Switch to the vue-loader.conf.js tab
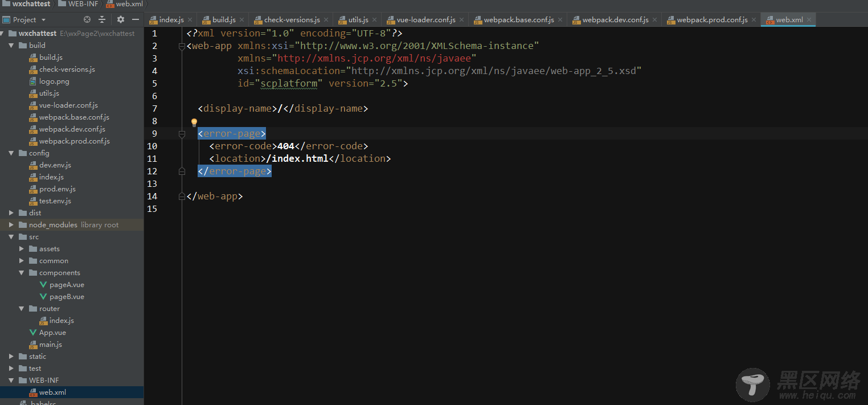 [426, 20]
